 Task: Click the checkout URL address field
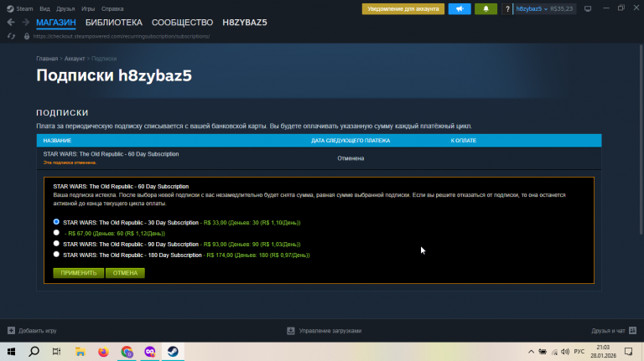[121, 37]
